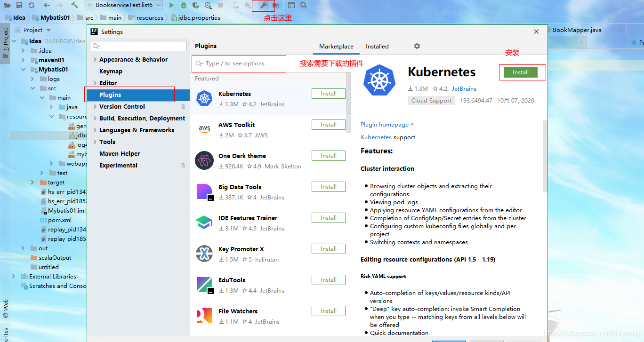Select pom.xml in the project tree
644x342 pixels.
60,220
